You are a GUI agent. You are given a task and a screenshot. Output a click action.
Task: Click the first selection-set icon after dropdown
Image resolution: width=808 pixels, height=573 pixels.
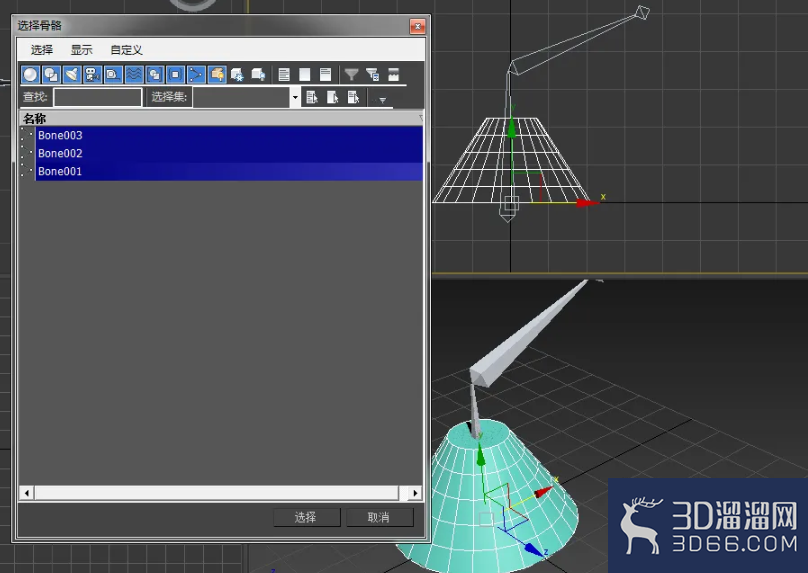click(x=312, y=97)
